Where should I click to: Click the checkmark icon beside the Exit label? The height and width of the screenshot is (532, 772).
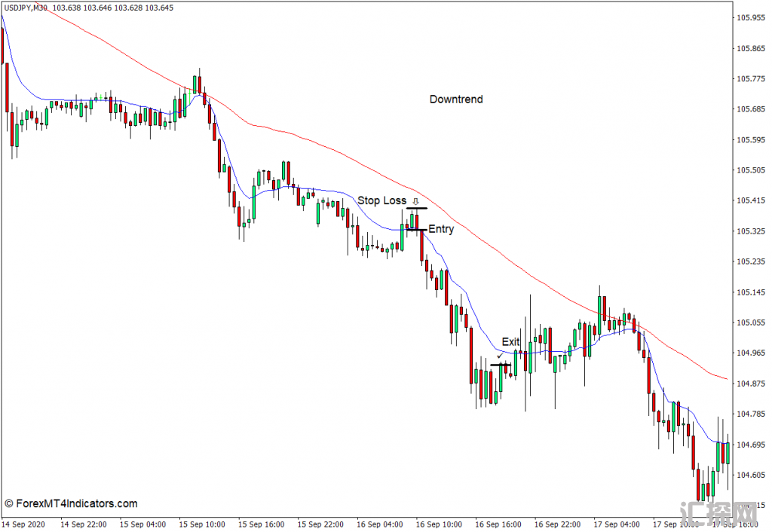[499, 355]
